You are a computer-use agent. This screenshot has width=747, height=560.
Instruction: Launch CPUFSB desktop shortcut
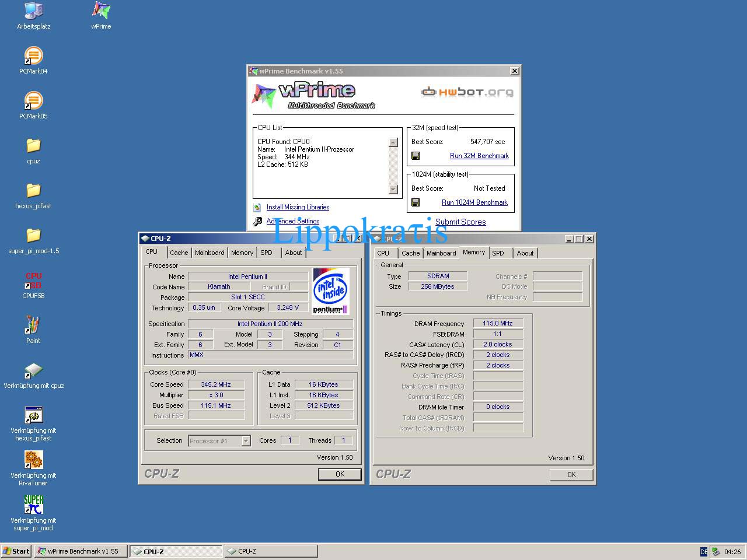coord(33,285)
